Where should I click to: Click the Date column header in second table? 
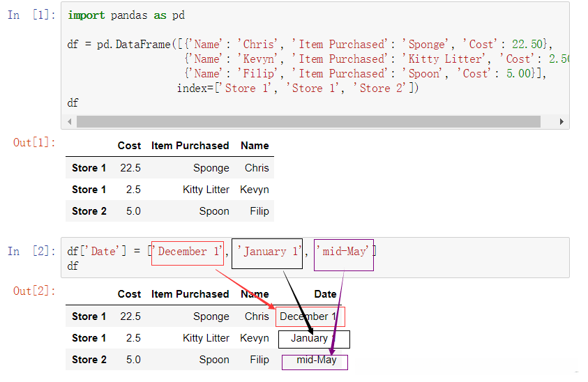(325, 294)
